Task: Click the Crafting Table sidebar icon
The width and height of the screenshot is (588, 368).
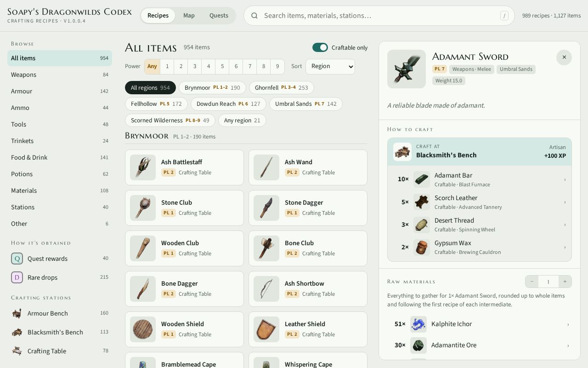Action: coord(17,351)
